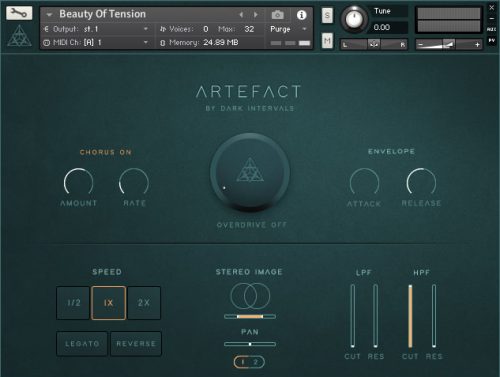Viewport: 500px width, 377px height.
Task: Toggle the PV button
Action: [x=492, y=41]
